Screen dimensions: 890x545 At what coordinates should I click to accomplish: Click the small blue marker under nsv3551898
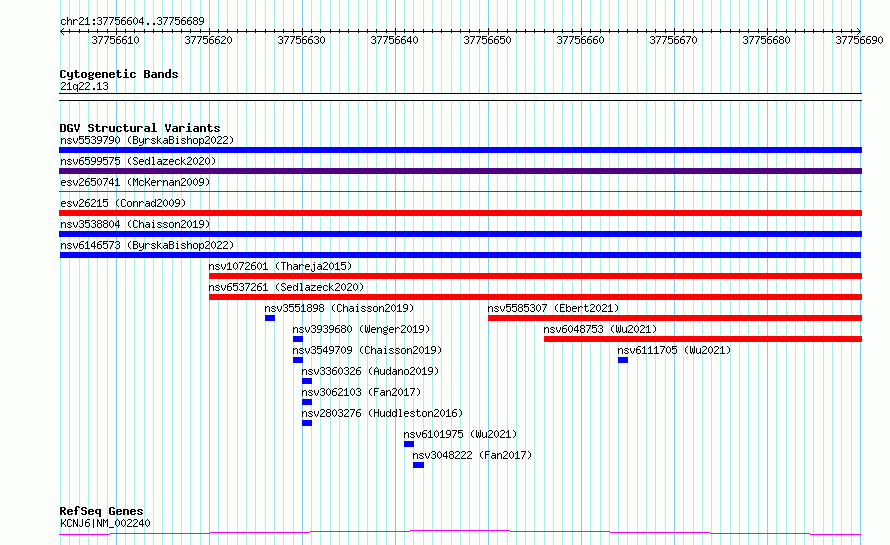coord(270,318)
